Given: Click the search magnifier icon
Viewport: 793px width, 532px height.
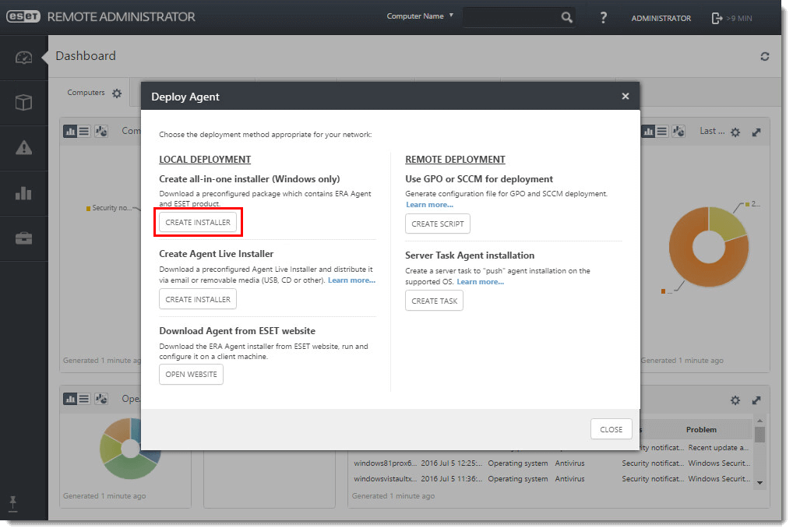Looking at the screenshot, I should [x=566, y=18].
